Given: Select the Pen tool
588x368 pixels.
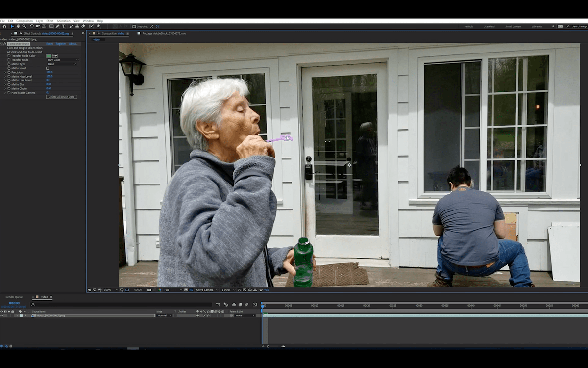Looking at the screenshot, I should click(57, 26).
